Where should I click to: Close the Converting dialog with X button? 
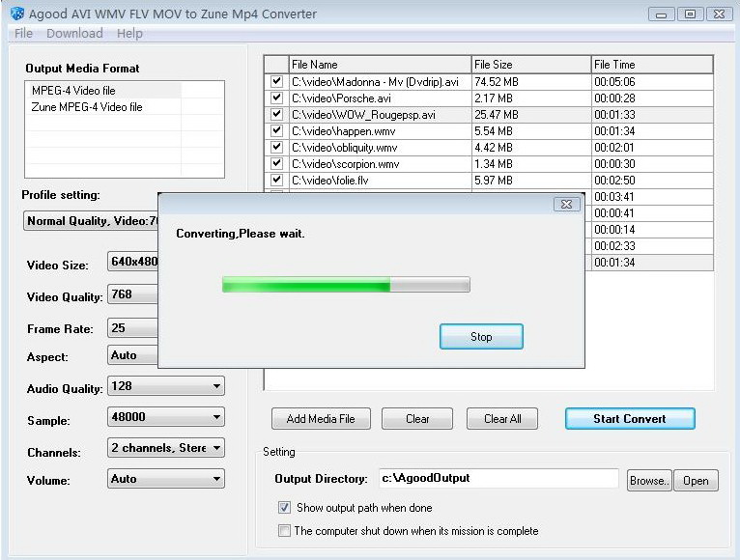pos(566,205)
